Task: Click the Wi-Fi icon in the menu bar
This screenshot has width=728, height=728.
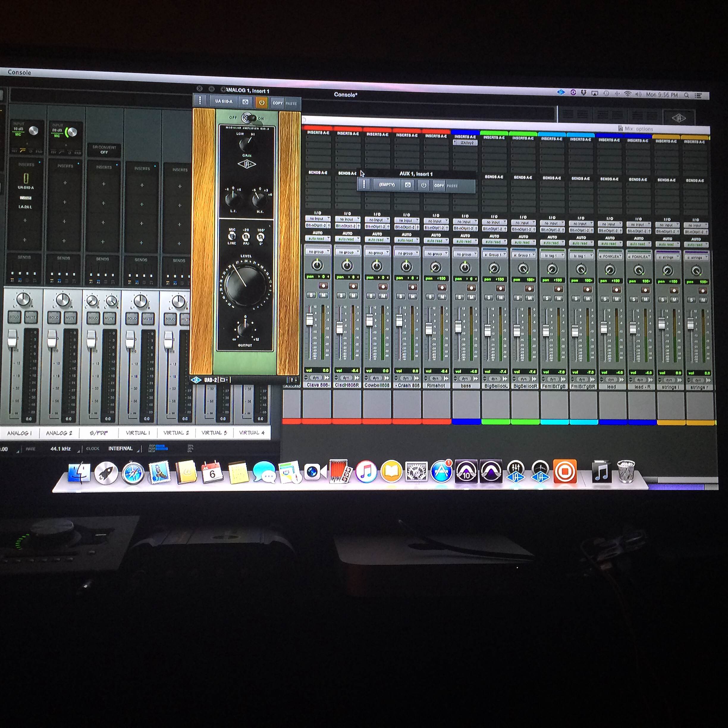Action: tap(627, 94)
